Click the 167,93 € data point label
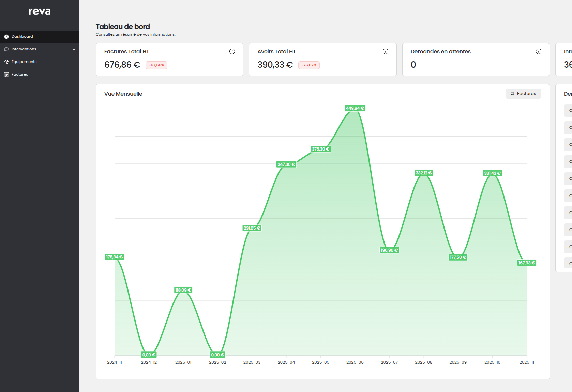Image resolution: width=572 pixels, height=392 pixels. [x=527, y=263]
